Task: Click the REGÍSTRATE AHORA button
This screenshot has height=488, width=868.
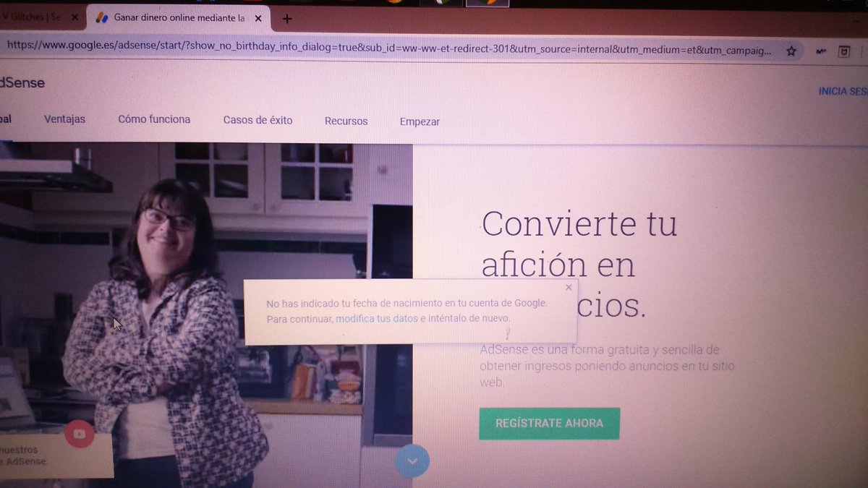Action: click(549, 423)
